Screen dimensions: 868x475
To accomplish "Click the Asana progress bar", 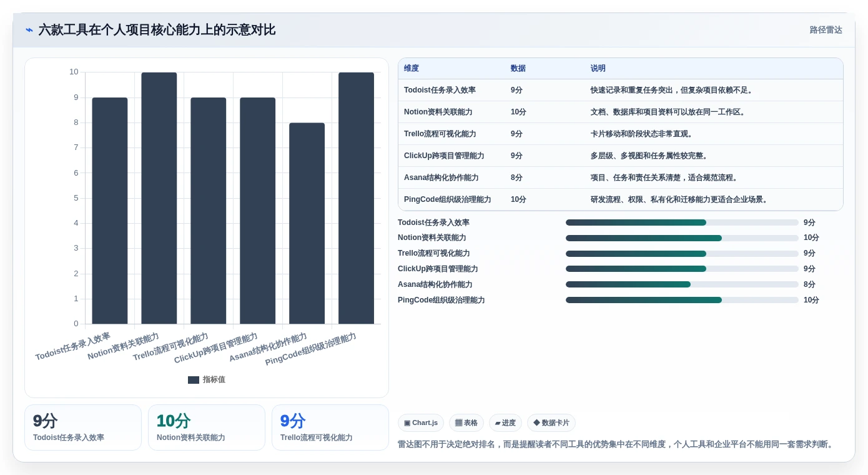I will 682,284.
